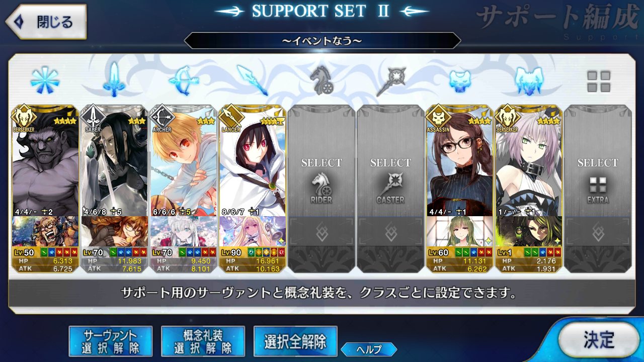Click 概念礼装選択解除 button
Image resolution: width=644 pixels, height=362 pixels.
(203, 341)
